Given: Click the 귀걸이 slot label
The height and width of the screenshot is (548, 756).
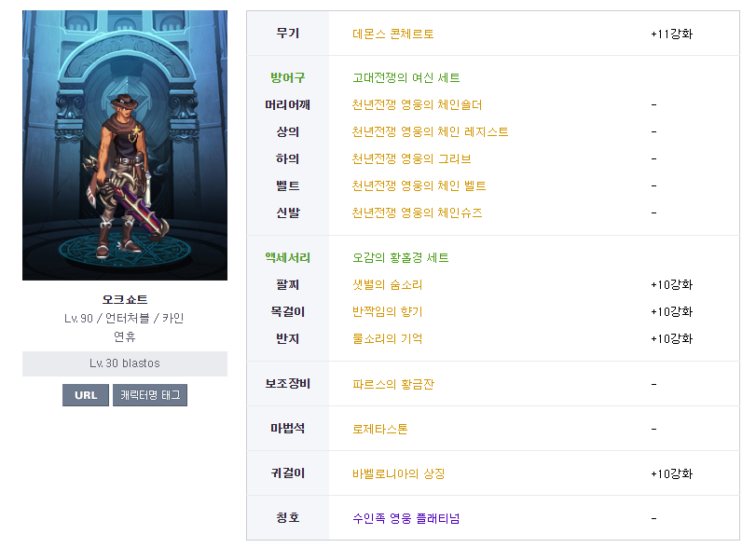Looking at the screenshot, I should tap(288, 473).
